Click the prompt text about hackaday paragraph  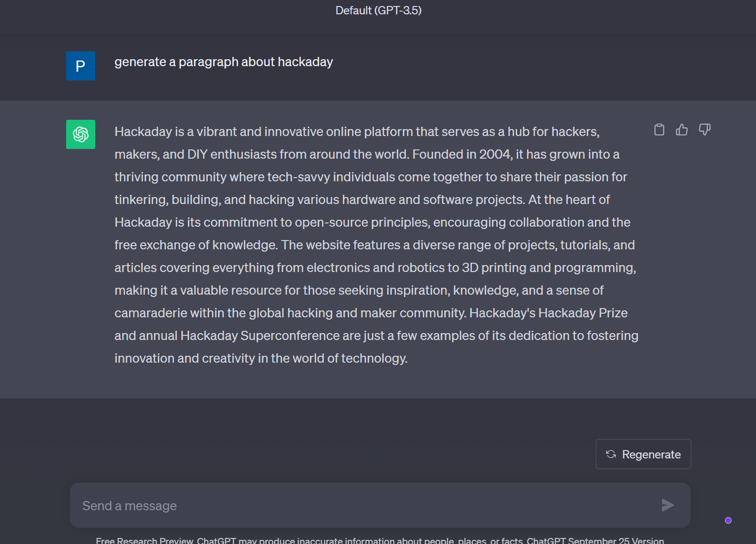coord(224,62)
